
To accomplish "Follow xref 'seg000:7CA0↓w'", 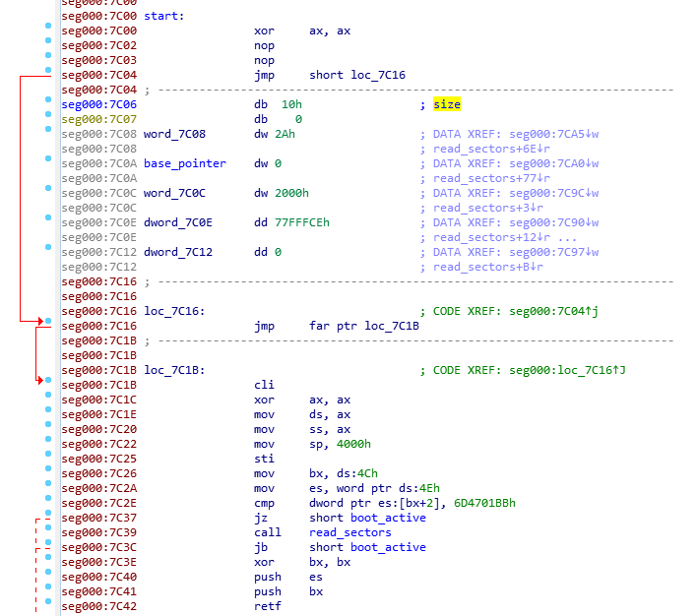I will pos(553,163).
